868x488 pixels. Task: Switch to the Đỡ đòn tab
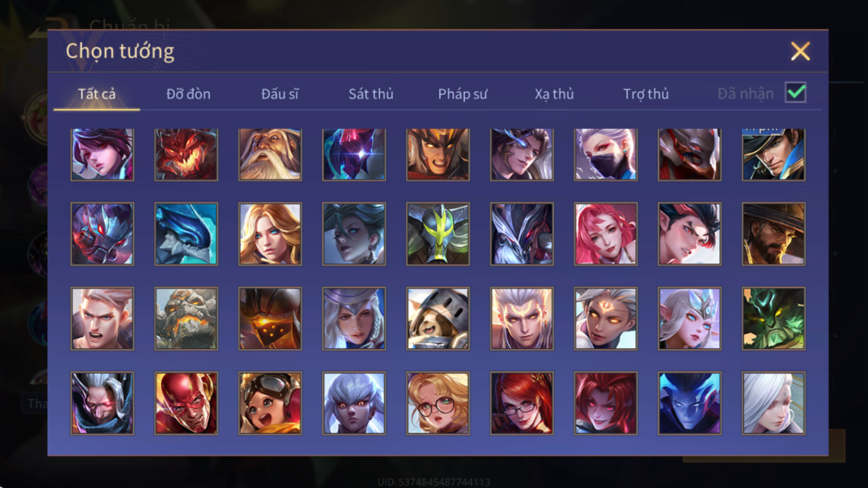coord(188,94)
